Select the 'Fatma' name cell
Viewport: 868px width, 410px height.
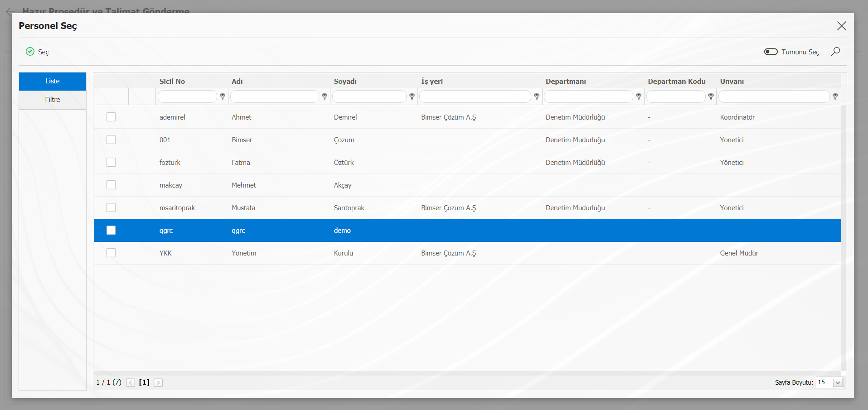(x=241, y=163)
